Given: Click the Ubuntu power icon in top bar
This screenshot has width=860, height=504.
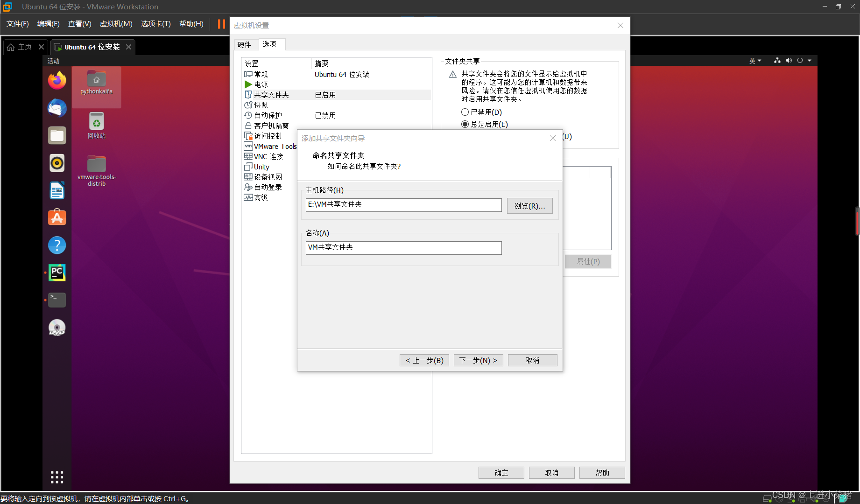Looking at the screenshot, I should coord(800,61).
